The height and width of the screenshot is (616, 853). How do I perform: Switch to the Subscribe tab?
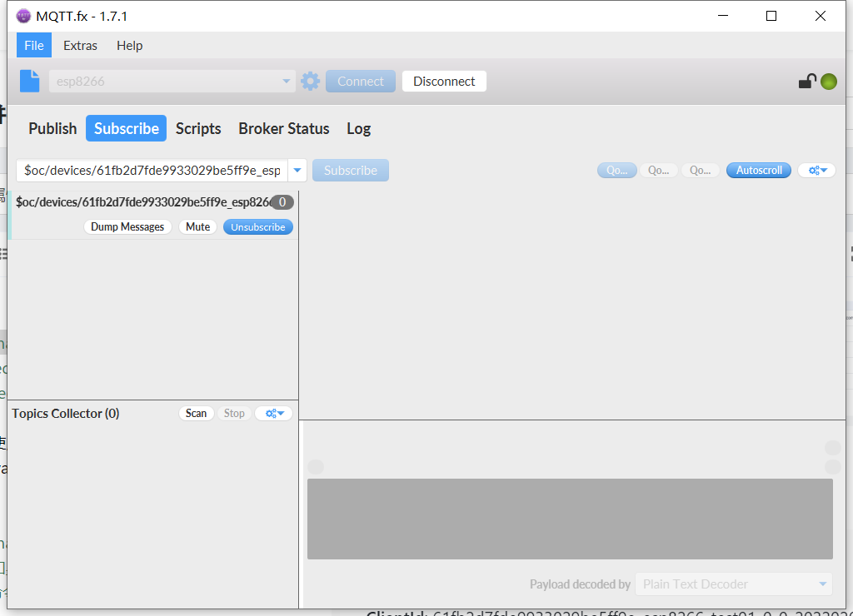coord(127,128)
